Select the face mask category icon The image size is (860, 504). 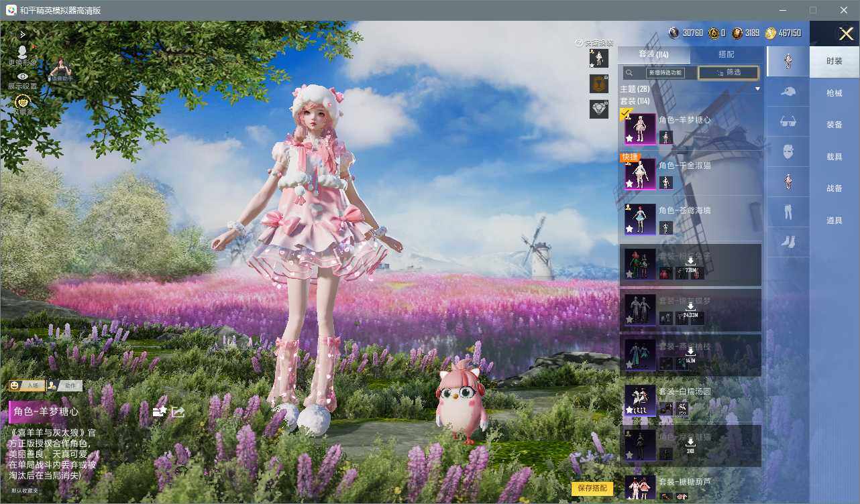(788, 151)
